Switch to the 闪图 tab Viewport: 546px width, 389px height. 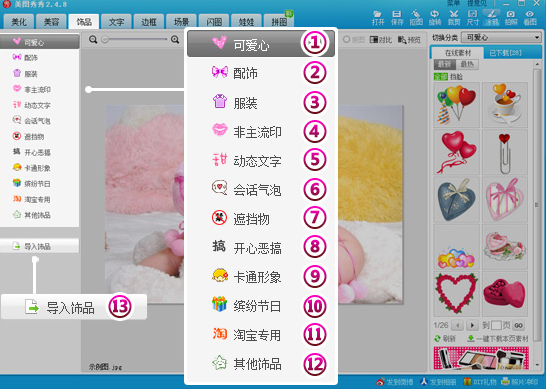tap(214, 22)
